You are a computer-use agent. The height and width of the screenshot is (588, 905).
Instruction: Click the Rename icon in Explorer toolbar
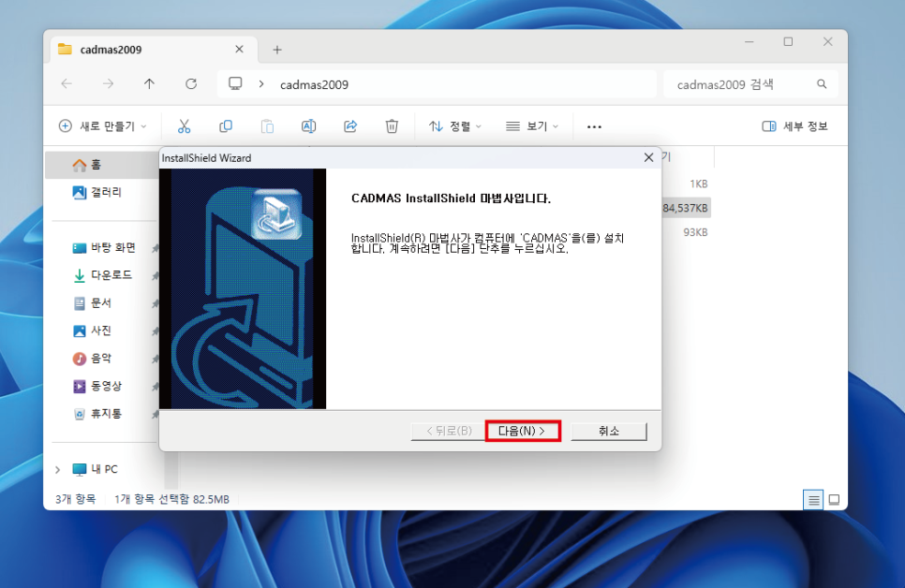click(309, 125)
